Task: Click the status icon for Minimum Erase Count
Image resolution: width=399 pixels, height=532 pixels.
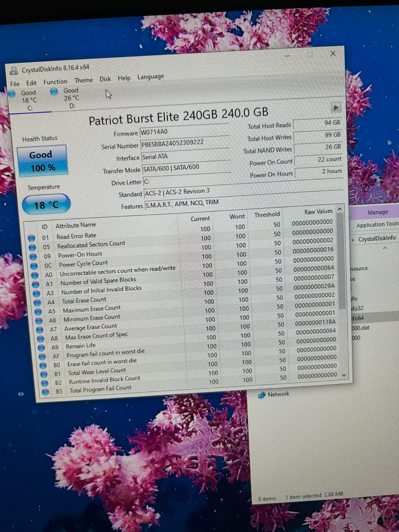Action: click(39, 321)
